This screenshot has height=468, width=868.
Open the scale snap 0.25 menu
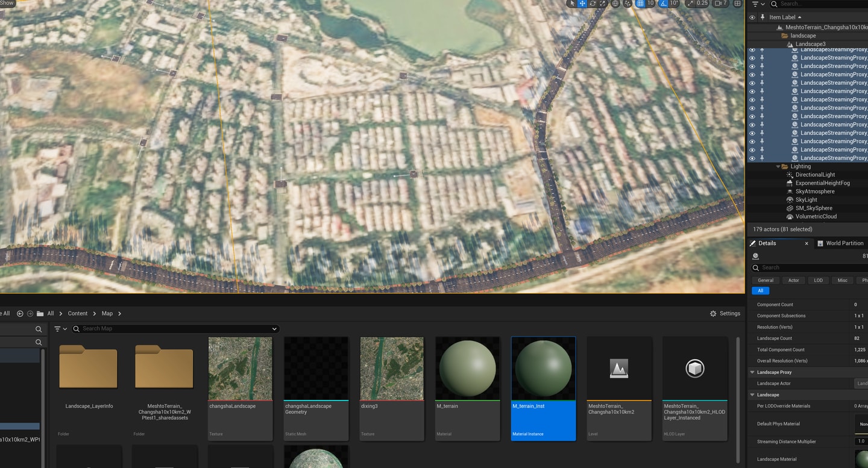(702, 3)
